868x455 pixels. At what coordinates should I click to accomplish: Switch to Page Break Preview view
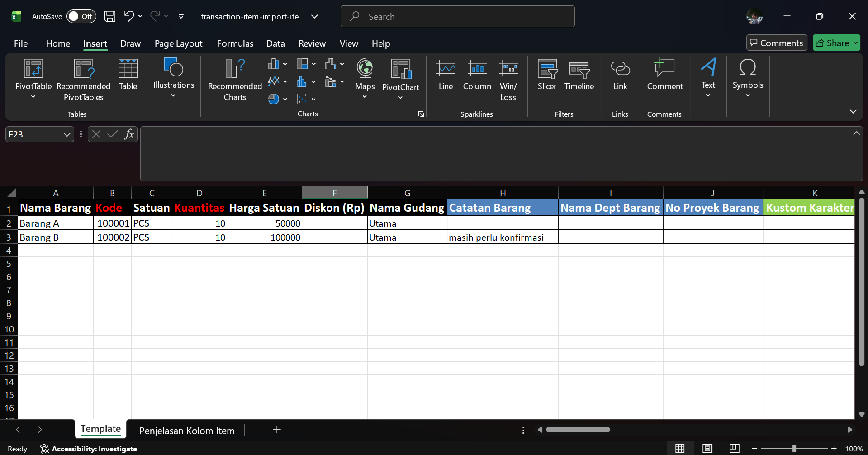pyautogui.click(x=735, y=448)
